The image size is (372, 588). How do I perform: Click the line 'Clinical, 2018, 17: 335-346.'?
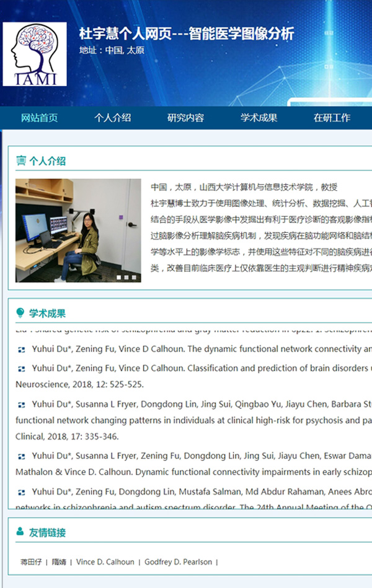[x=67, y=436]
